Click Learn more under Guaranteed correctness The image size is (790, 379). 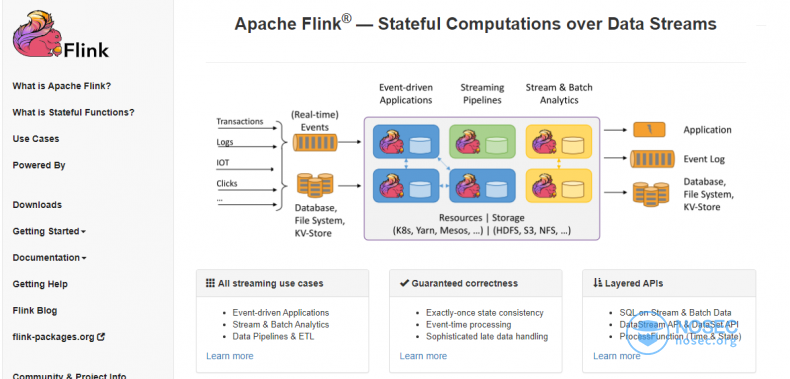(x=423, y=356)
